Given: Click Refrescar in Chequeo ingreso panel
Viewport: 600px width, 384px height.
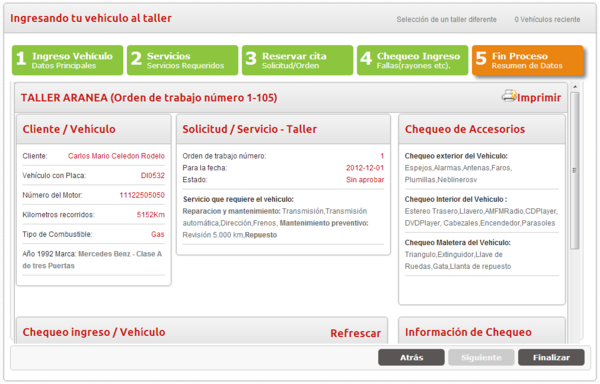Looking at the screenshot, I should click(355, 334).
